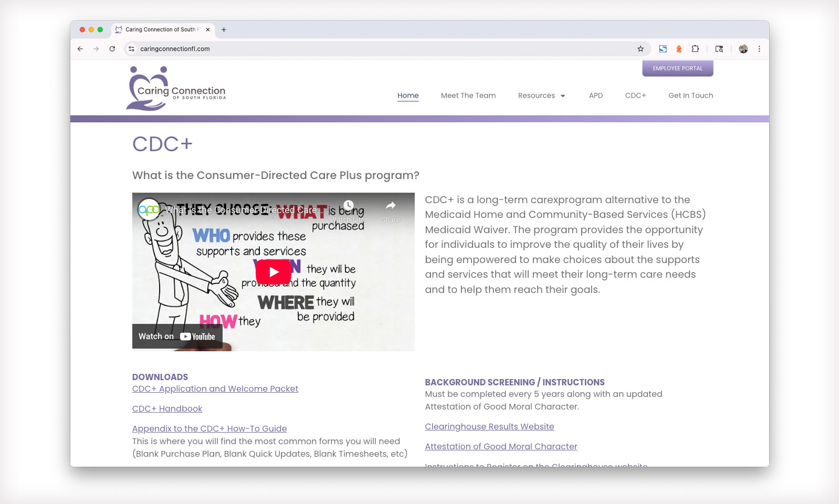The width and height of the screenshot is (840, 504).
Task: Click Watch on YouTube button
Action: (177, 337)
